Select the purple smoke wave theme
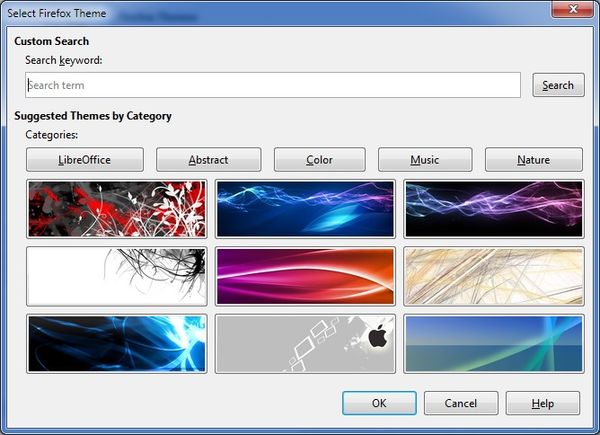The image size is (600, 435). tap(494, 209)
